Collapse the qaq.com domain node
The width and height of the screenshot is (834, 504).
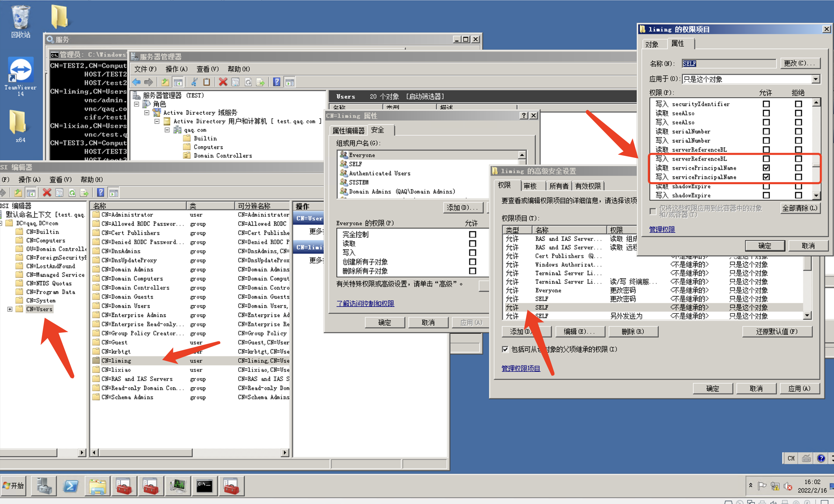pos(167,130)
